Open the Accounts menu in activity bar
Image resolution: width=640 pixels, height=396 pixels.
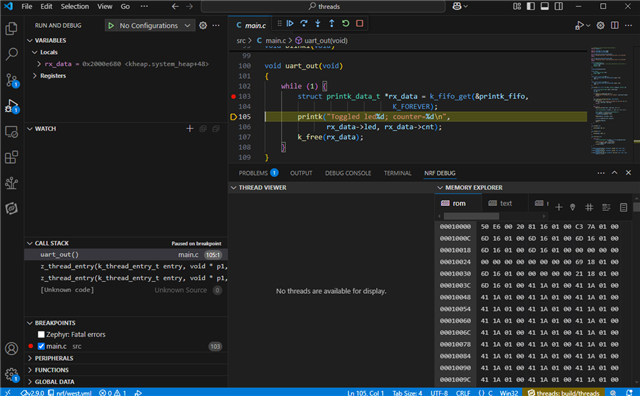[11, 349]
